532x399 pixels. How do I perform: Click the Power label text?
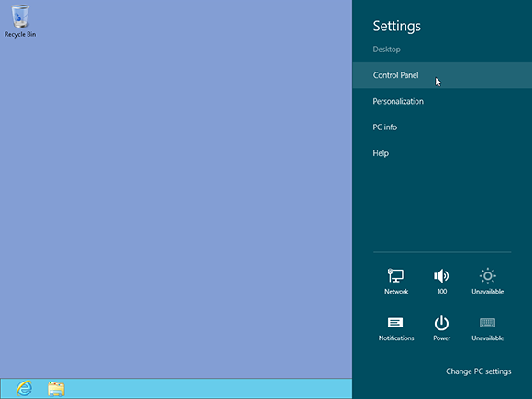point(442,338)
